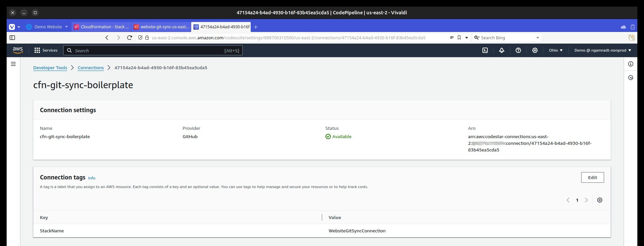This screenshot has height=246, width=644.
Task: Select the active 47154a24-b4ad-4930-b16f tab
Action: (221, 27)
